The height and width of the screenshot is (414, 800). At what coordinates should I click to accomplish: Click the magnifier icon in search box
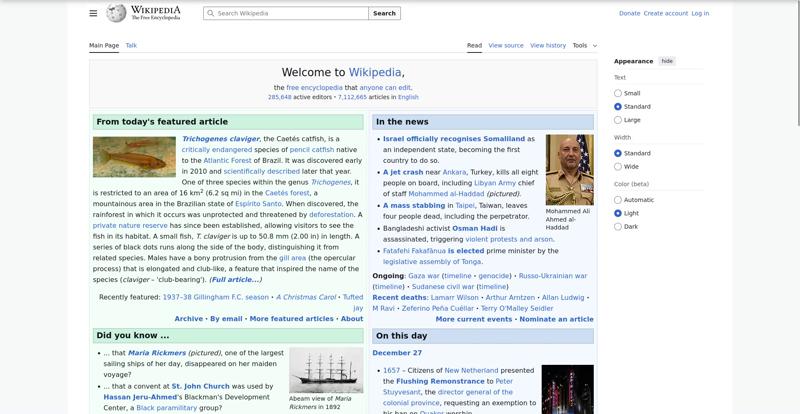(210, 14)
